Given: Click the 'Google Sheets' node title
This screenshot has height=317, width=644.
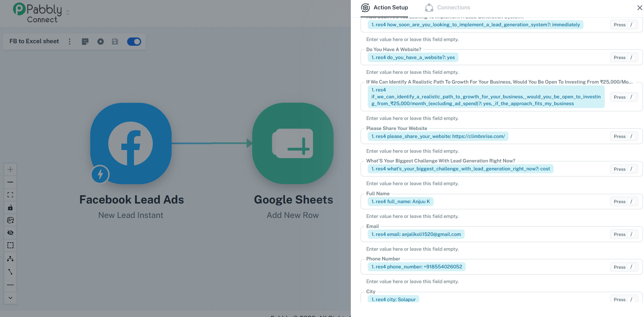Looking at the screenshot, I should (x=294, y=200).
